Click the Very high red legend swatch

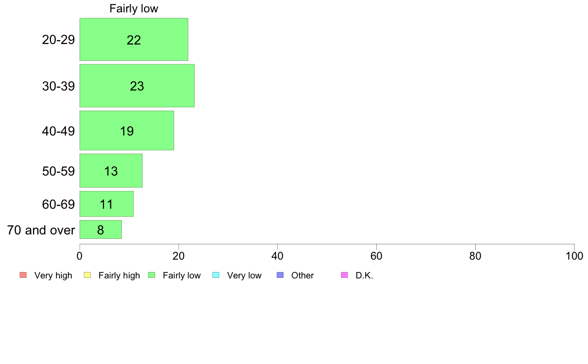point(23,275)
